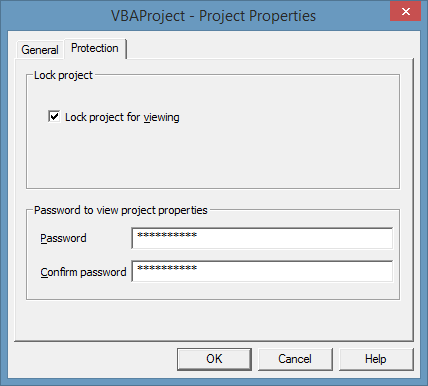Place cursor on the masked asterisks in Confirm password

pos(167,268)
